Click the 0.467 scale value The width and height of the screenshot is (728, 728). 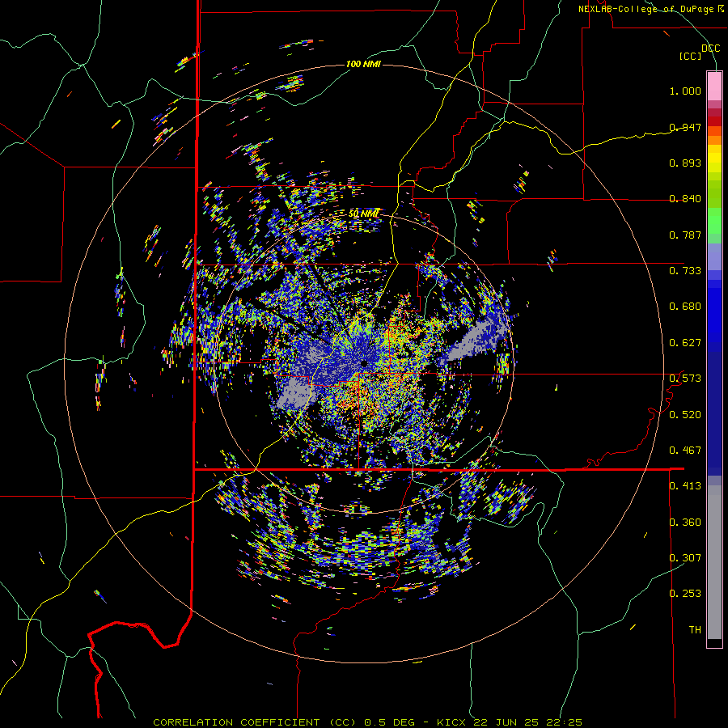pos(685,450)
